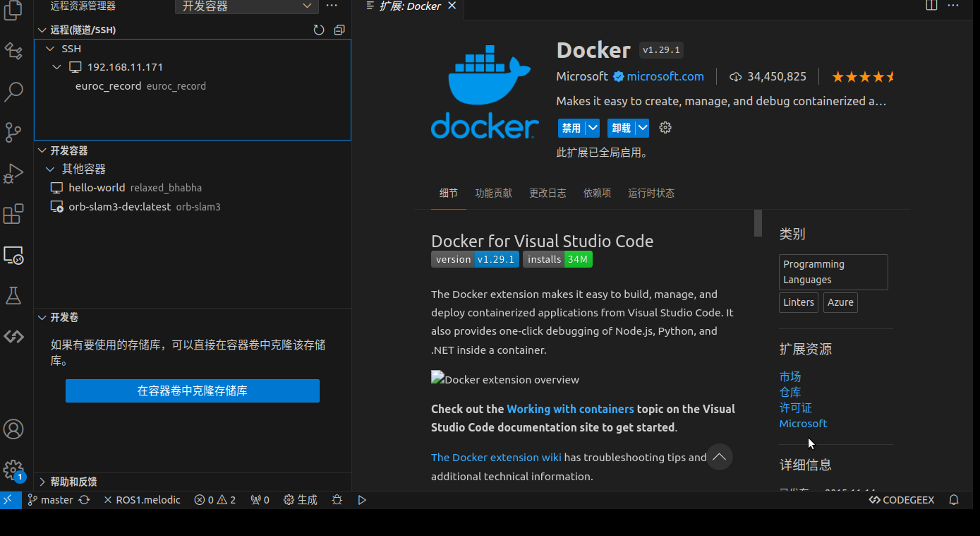This screenshot has width=980, height=536.
Task: Open forwarded ports indicator showing 0
Action: pos(260,499)
